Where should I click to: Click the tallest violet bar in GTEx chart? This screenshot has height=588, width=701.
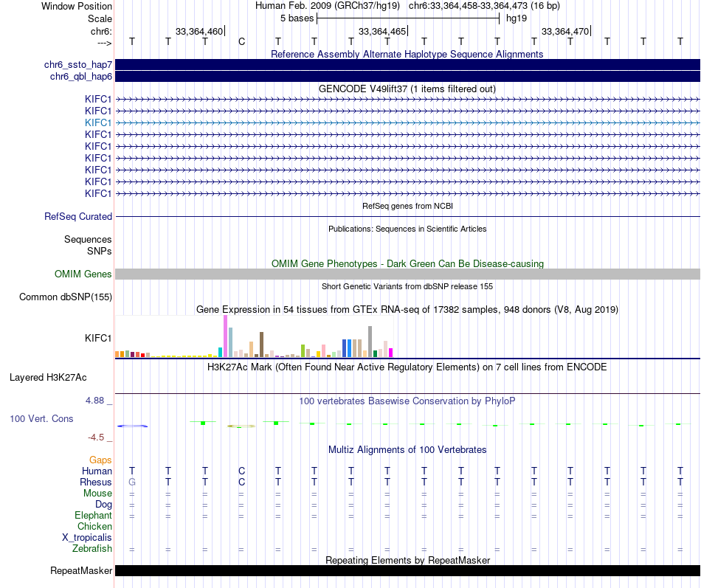pos(225,336)
